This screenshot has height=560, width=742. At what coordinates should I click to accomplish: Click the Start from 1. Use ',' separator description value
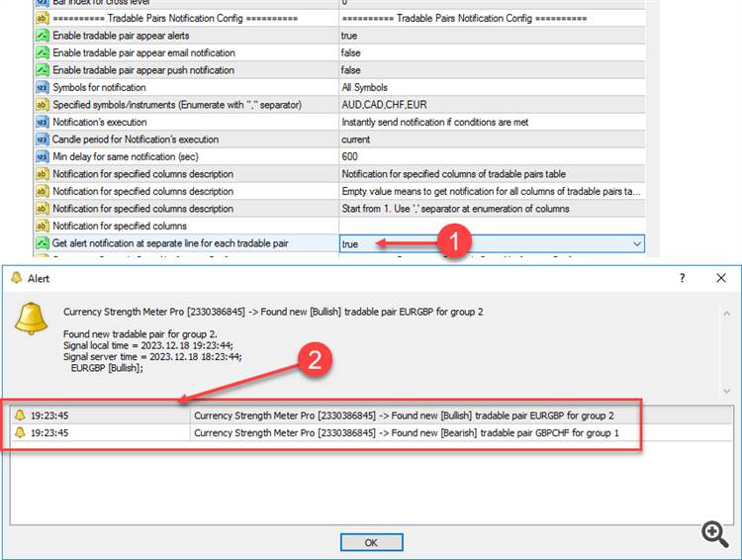pyautogui.click(x=455, y=209)
